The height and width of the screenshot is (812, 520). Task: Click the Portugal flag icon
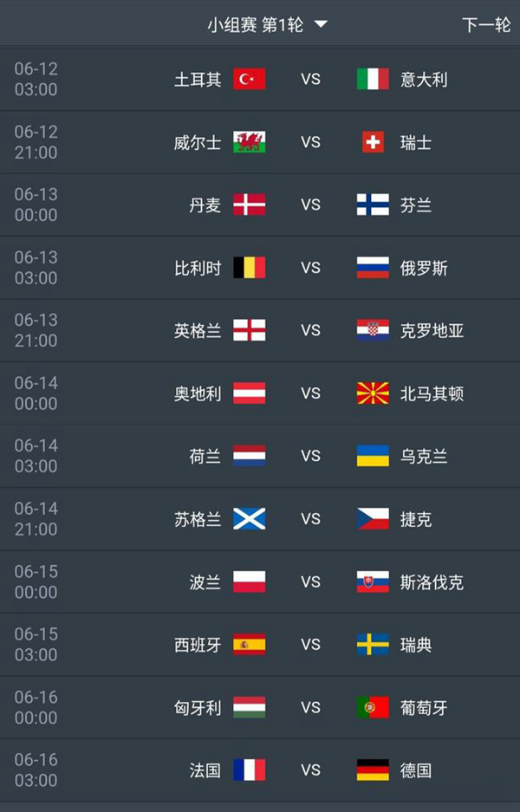(373, 707)
